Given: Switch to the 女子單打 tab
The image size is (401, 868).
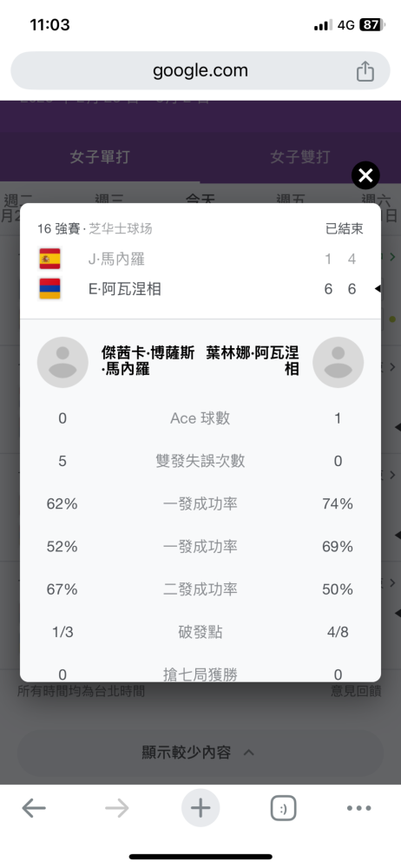Looking at the screenshot, I should 100,156.
